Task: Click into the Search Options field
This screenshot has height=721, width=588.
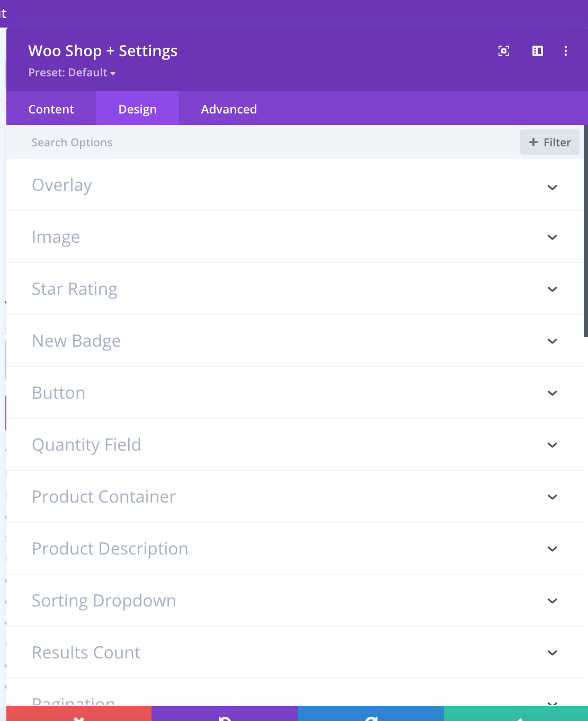Action: [x=263, y=142]
